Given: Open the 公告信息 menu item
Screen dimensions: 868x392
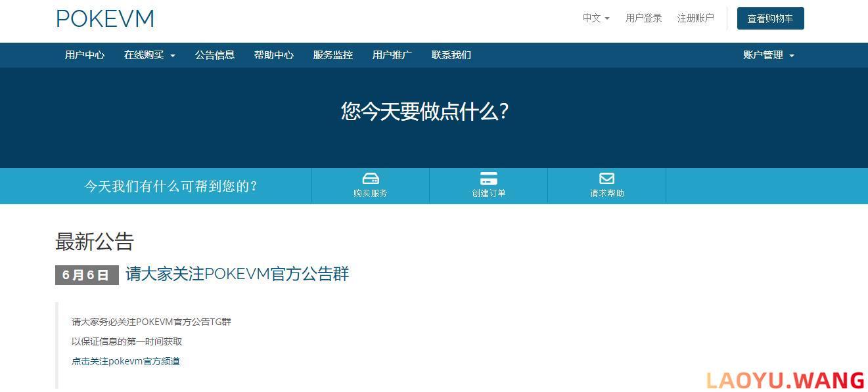Looking at the screenshot, I should click(x=215, y=55).
